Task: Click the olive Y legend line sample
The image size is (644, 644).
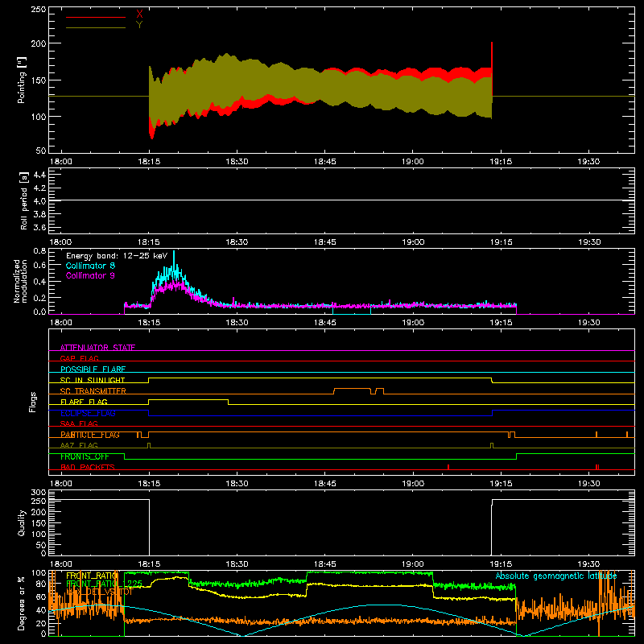Action: [96, 27]
